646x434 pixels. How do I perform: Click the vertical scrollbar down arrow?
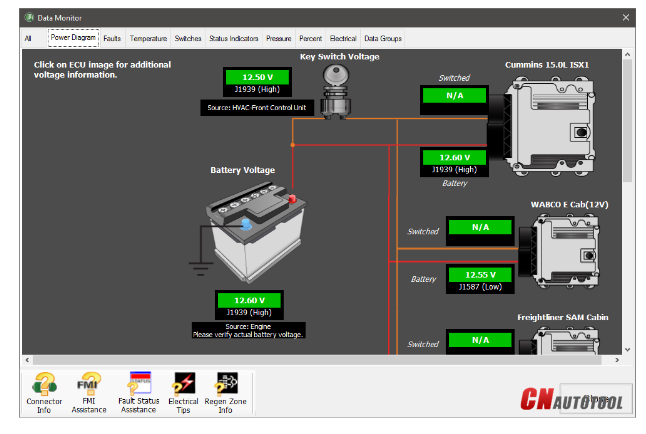click(627, 350)
